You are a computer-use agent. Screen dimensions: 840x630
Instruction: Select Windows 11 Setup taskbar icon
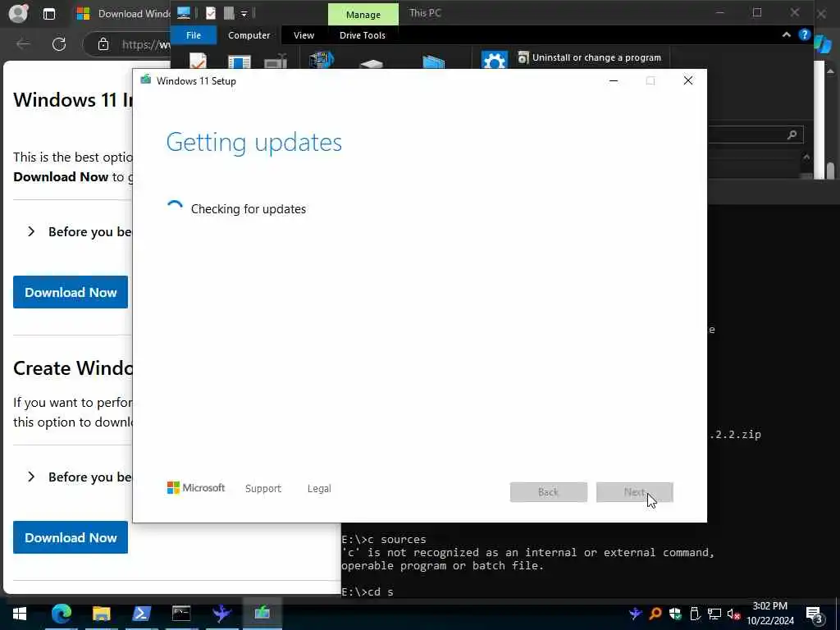point(262,614)
